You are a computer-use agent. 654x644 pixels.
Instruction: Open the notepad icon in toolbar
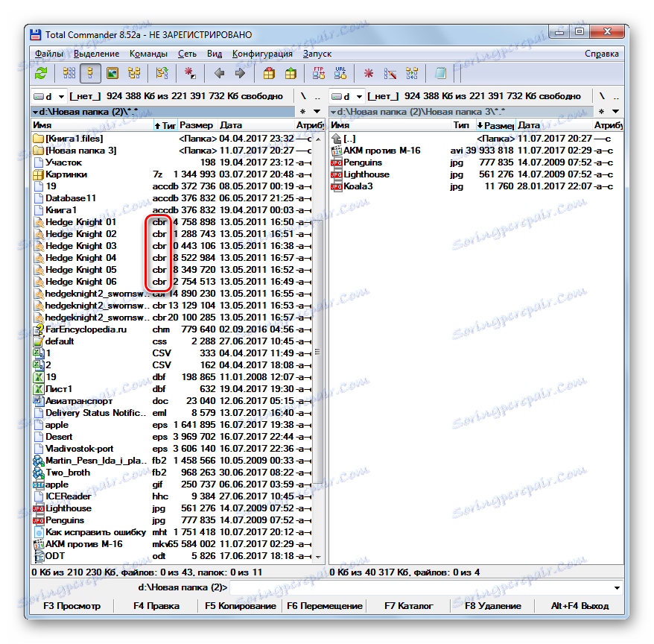tap(440, 74)
